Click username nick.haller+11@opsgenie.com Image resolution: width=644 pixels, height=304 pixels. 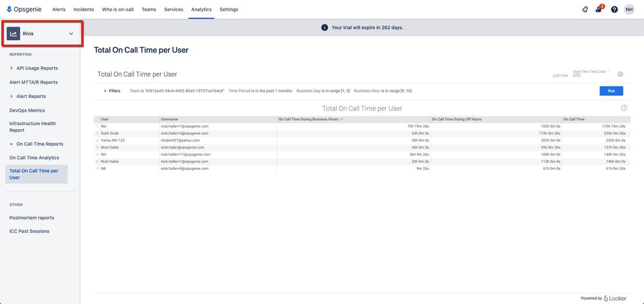[186, 154]
